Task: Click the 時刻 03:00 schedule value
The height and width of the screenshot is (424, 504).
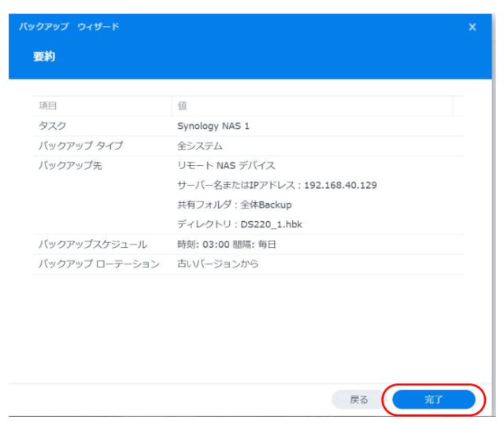Action: tap(227, 245)
